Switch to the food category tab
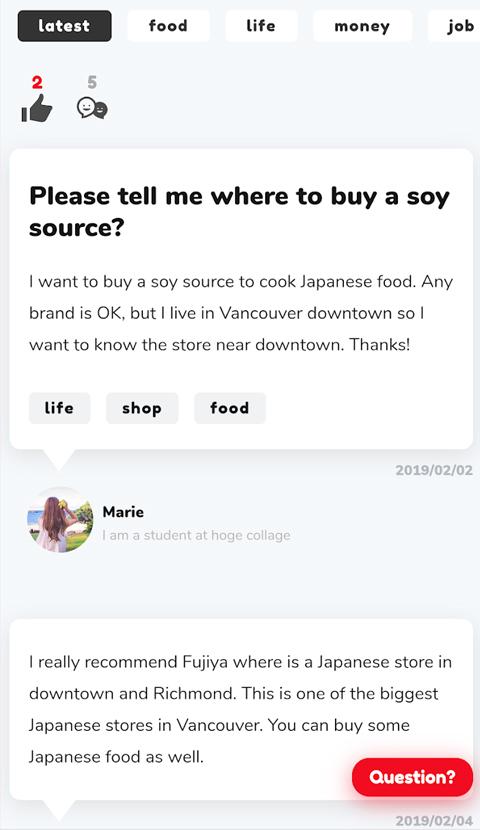The height and width of the screenshot is (830, 480). tap(168, 26)
